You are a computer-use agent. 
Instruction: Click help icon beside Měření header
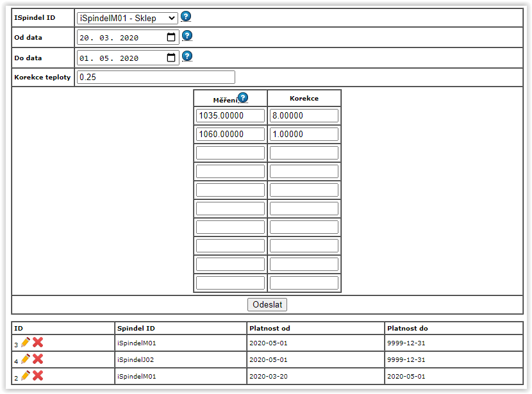click(243, 97)
